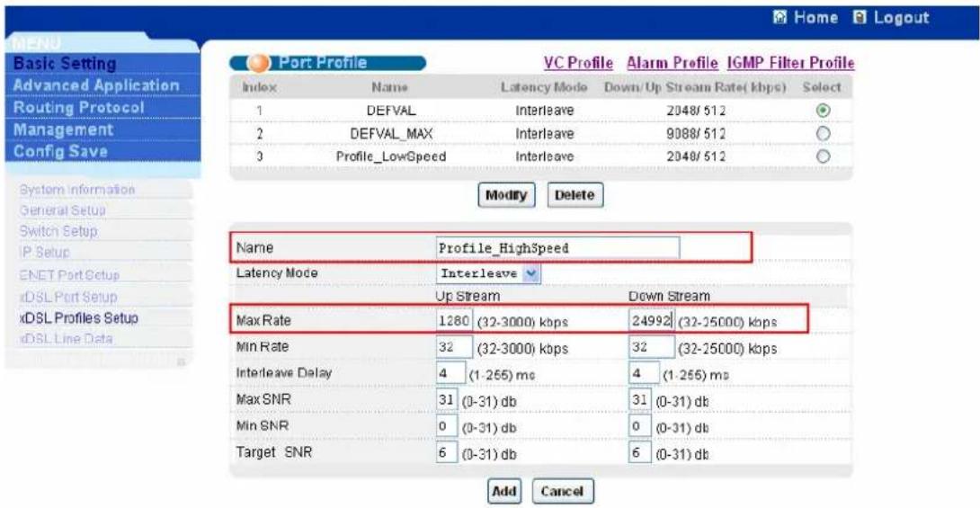Select the DEFVAL_MAX profile radio button
Viewport: 980px width, 508px height.
tap(824, 134)
